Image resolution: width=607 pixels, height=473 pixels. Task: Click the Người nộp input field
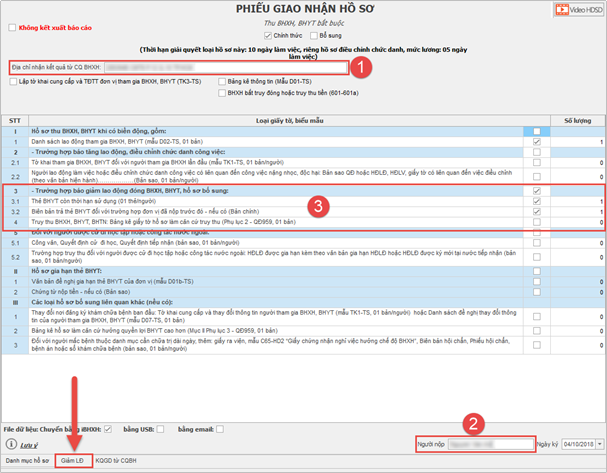coord(490,444)
